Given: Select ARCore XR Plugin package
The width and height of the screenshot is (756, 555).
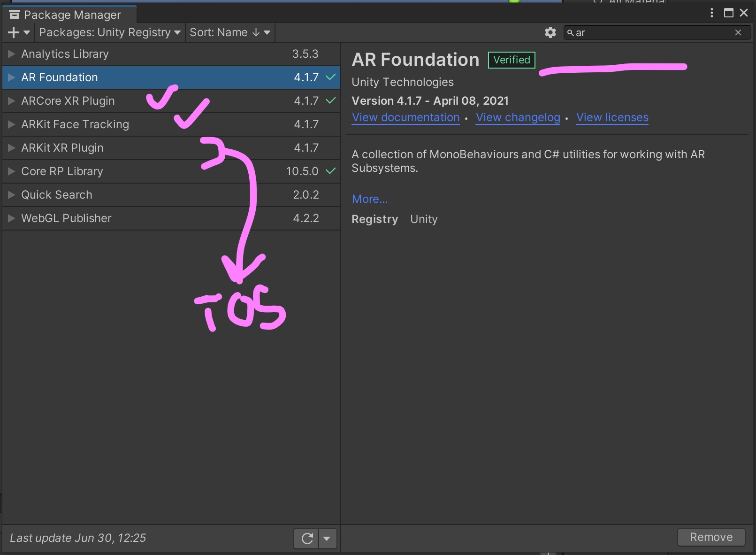Looking at the screenshot, I should [171, 101].
